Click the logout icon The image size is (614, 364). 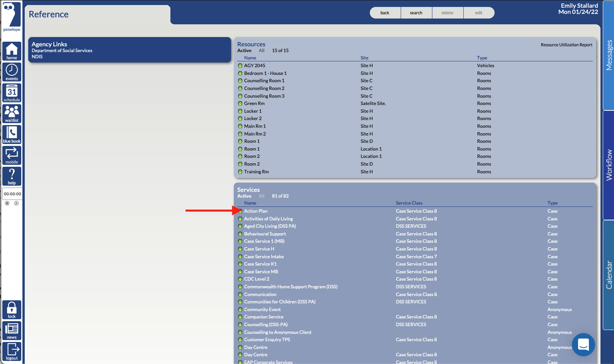pyautogui.click(x=12, y=352)
